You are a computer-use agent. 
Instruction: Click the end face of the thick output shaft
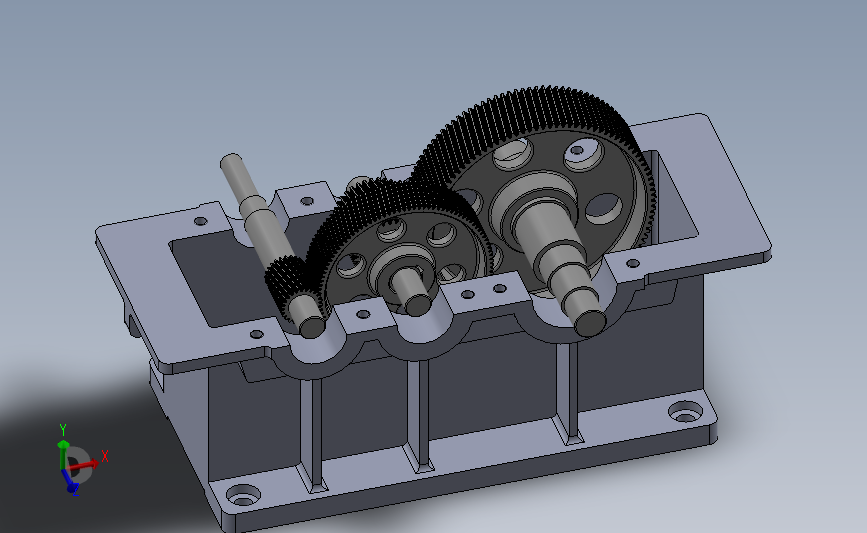[x=591, y=323]
